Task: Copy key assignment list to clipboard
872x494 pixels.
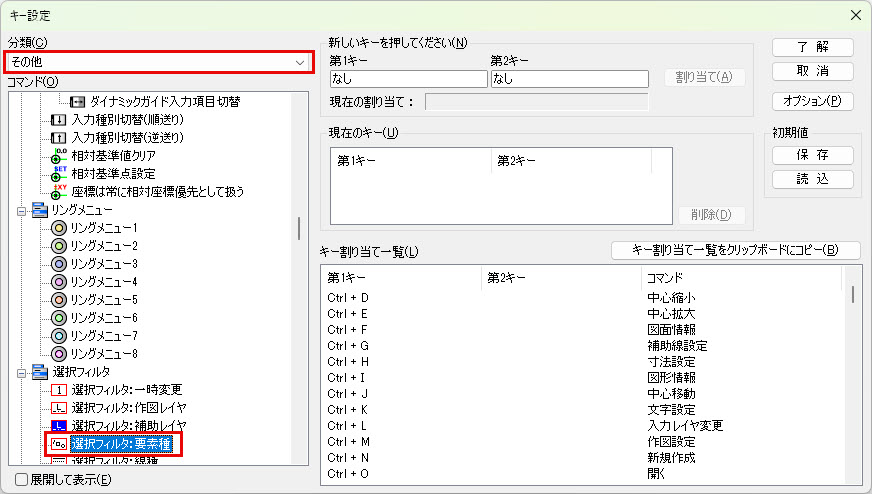Action: 735,250
